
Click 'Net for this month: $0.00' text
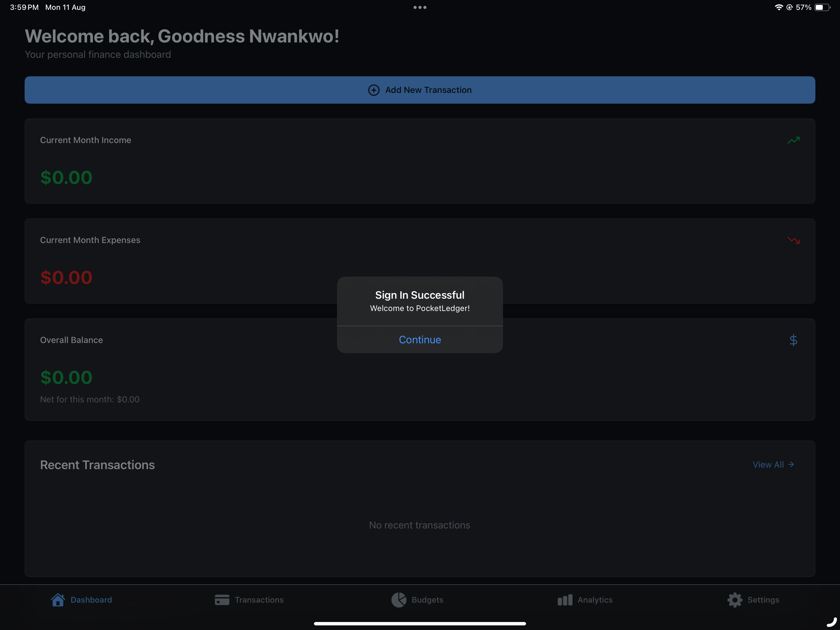pos(89,399)
